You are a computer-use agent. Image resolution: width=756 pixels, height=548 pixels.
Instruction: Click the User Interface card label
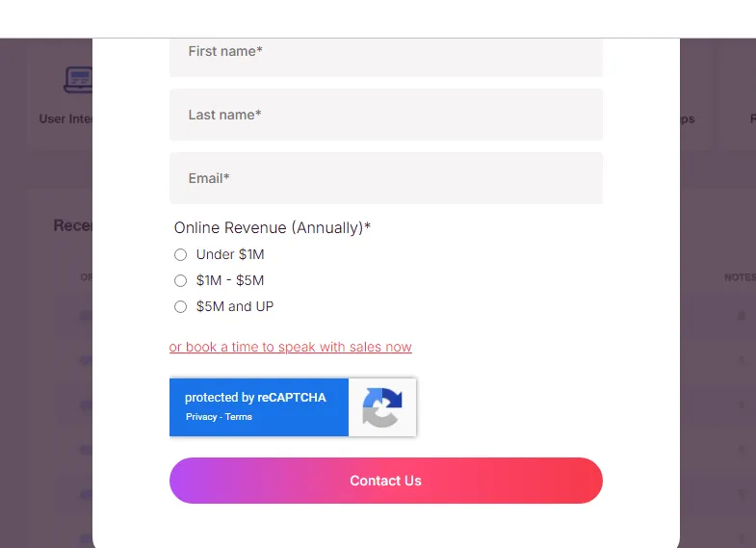click(x=65, y=119)
